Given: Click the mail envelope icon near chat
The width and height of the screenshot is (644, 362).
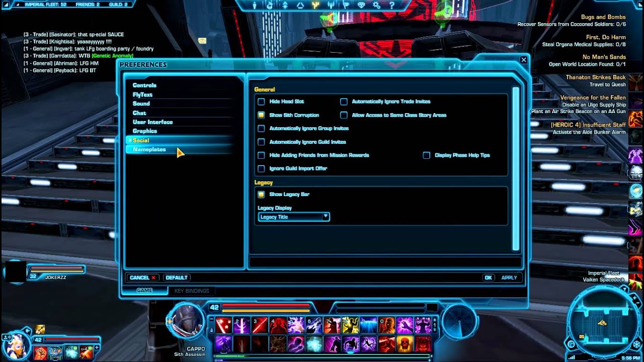Looking at the screenshot, I should 202,41.
